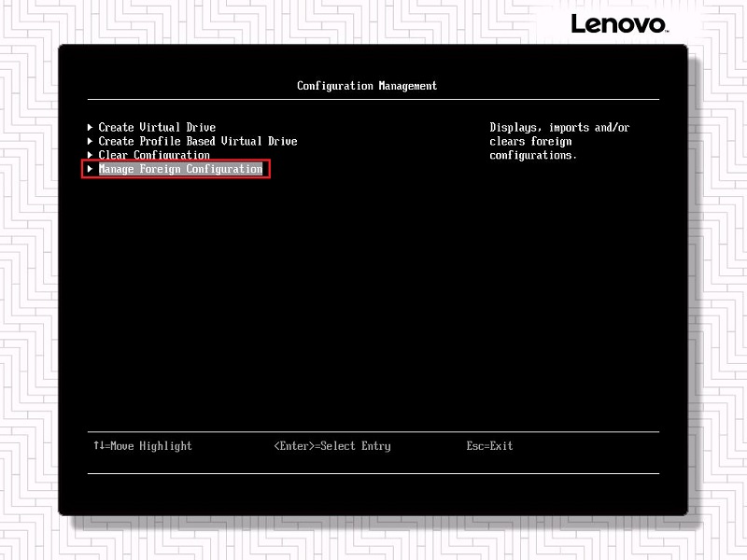This screenshot has height=560, width=747.
Task: Click the divider line above the footer hints
Action: pos(373,432)
